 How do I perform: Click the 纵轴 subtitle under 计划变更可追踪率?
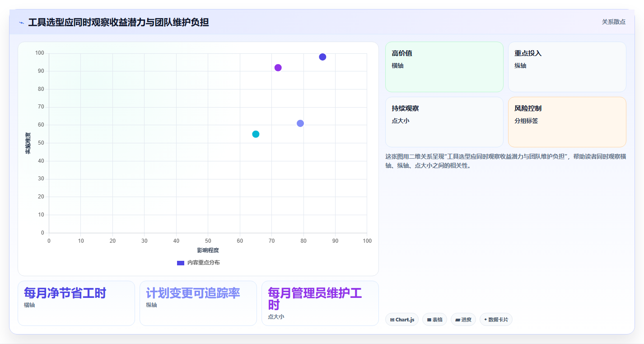coord(151,305)
